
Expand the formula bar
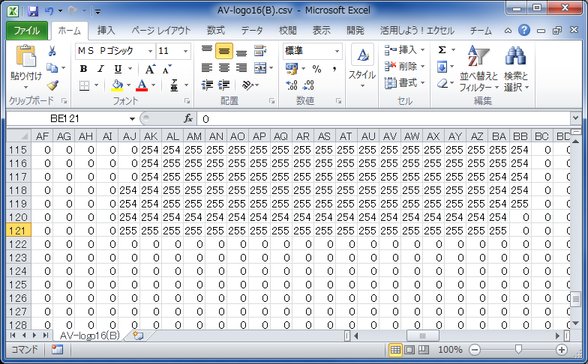[575, 118]
